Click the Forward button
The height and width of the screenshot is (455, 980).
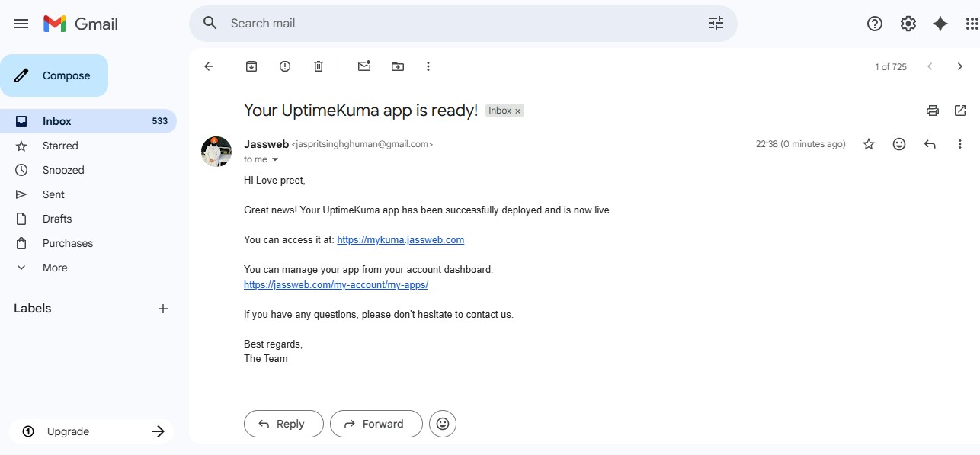[376, 424]
